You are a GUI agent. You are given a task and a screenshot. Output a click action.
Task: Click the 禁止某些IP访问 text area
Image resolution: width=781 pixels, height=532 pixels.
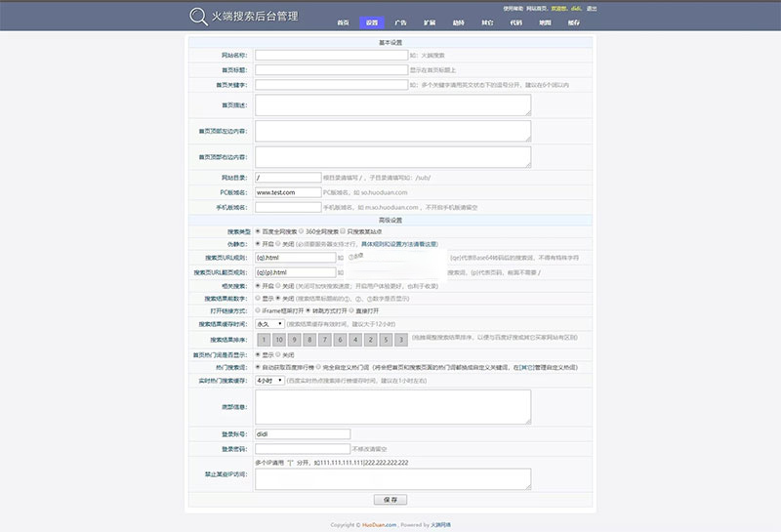[392, 478]
